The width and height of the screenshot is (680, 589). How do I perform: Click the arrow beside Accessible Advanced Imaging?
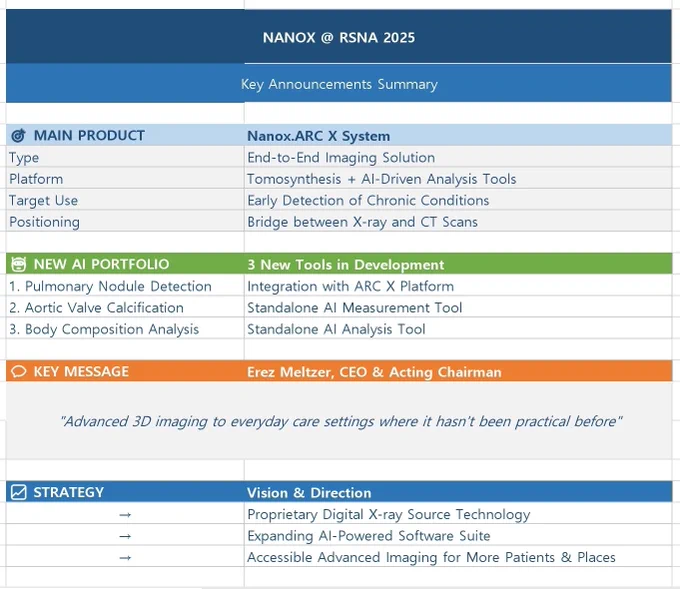[x=125, y=558]
